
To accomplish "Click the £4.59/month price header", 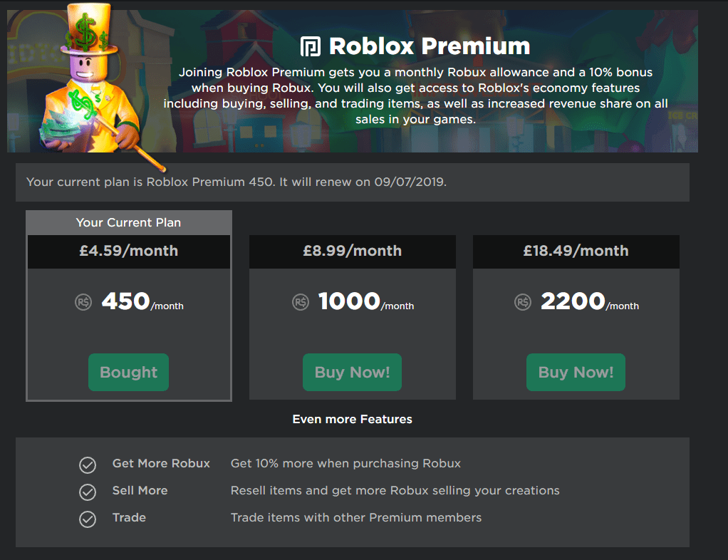I will 128,252.
